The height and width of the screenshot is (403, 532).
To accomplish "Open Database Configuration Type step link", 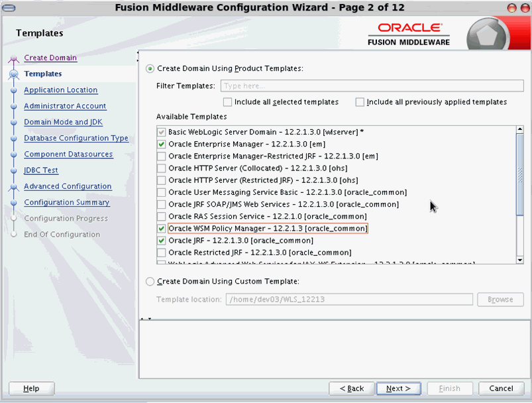I will click(76, 138).
